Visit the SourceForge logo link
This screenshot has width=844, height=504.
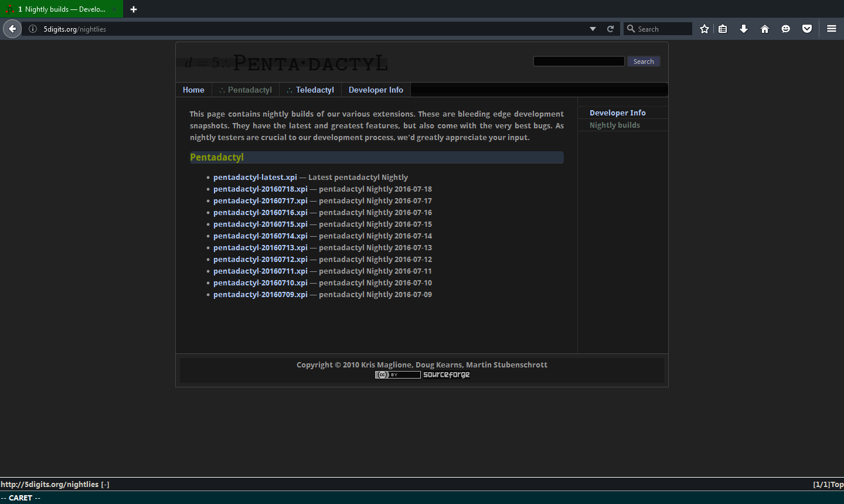(447, 374)
